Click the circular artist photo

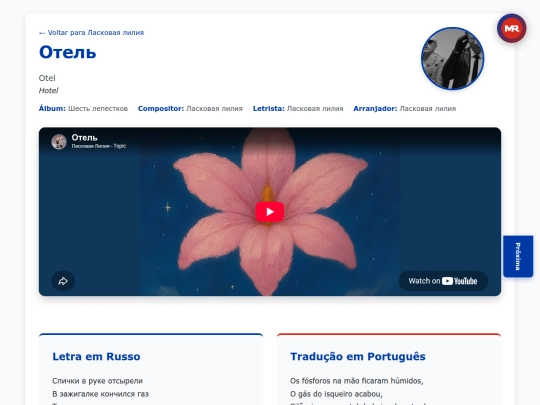click(x=453, y=59)
